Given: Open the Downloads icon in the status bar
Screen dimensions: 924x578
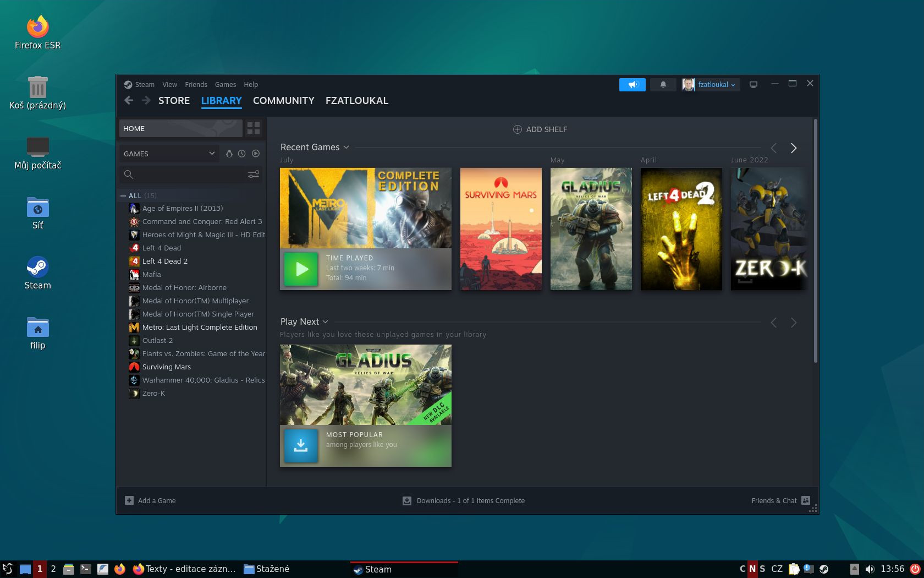Looking at the screenshot, I should click(x=407, y=500).
